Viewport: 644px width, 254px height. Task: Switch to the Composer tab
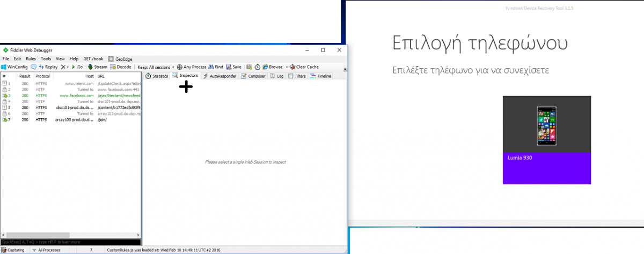[x=253, y=76]
